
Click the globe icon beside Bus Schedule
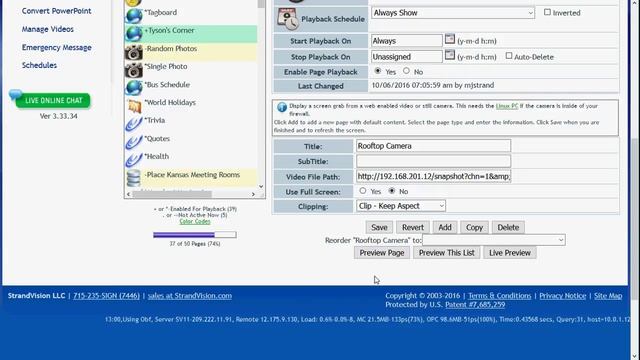click(x=133, y=88)
